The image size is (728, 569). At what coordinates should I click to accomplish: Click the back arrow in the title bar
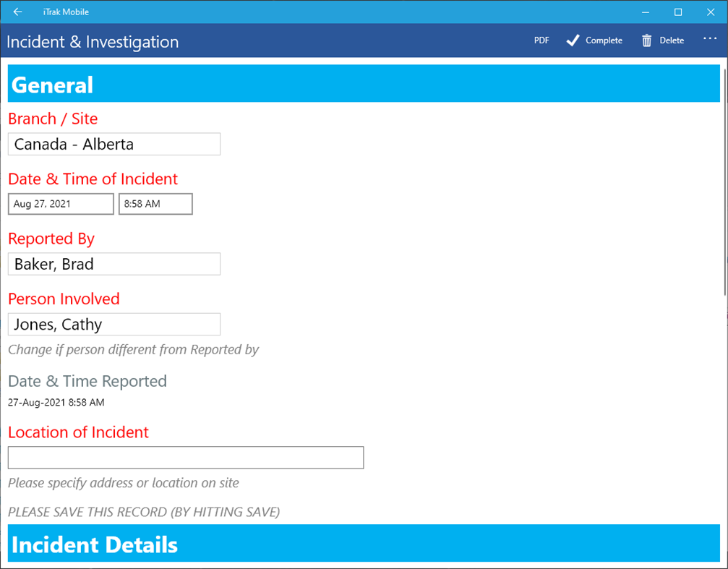click(17, 12)
